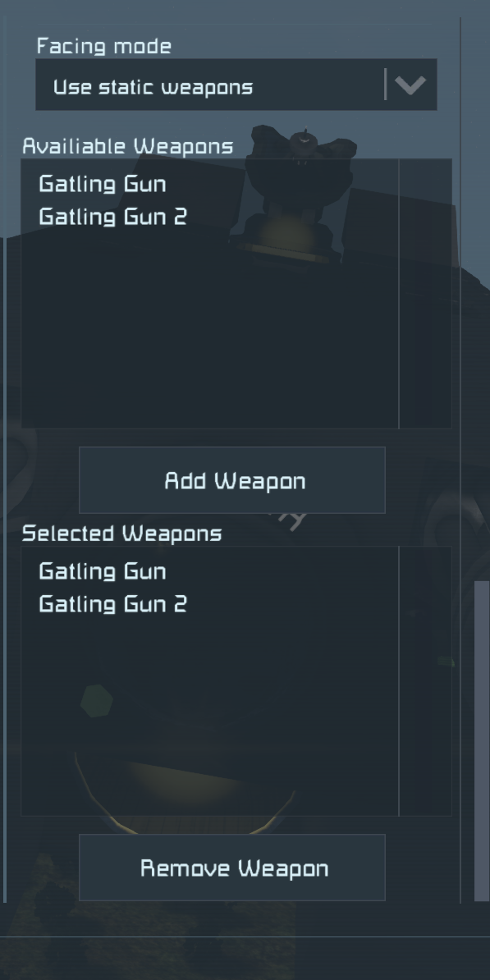Select Gatling Gun 2 in the Available Weapons list
Screen dimensions: 490x980
click(112, 216)
